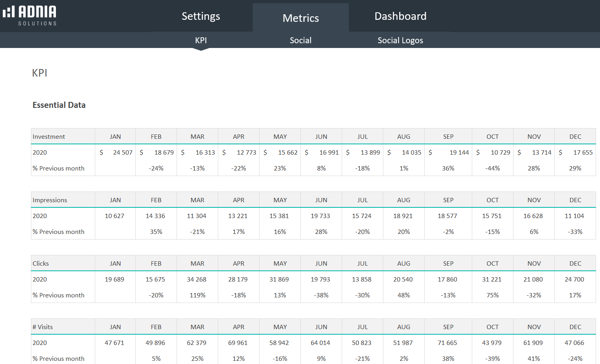Click the December investment cell 17 655

coord(583,153)
